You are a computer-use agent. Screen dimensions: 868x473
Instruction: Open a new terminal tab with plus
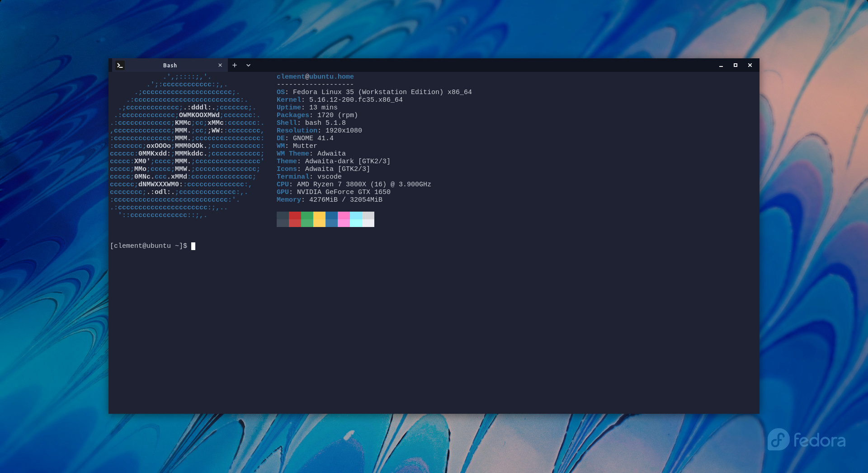pyautogui.click(x=235, y=65)
